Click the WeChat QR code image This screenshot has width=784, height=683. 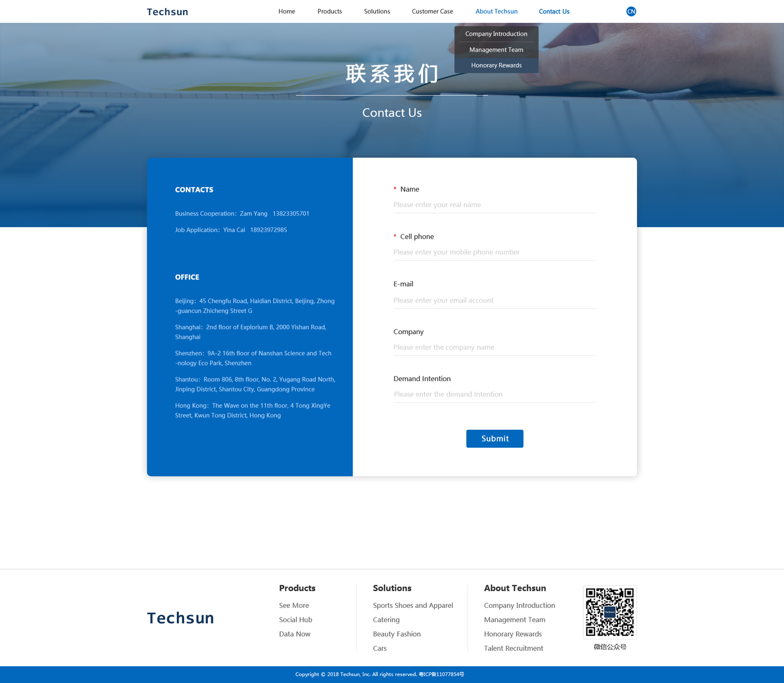pos(610,612)
